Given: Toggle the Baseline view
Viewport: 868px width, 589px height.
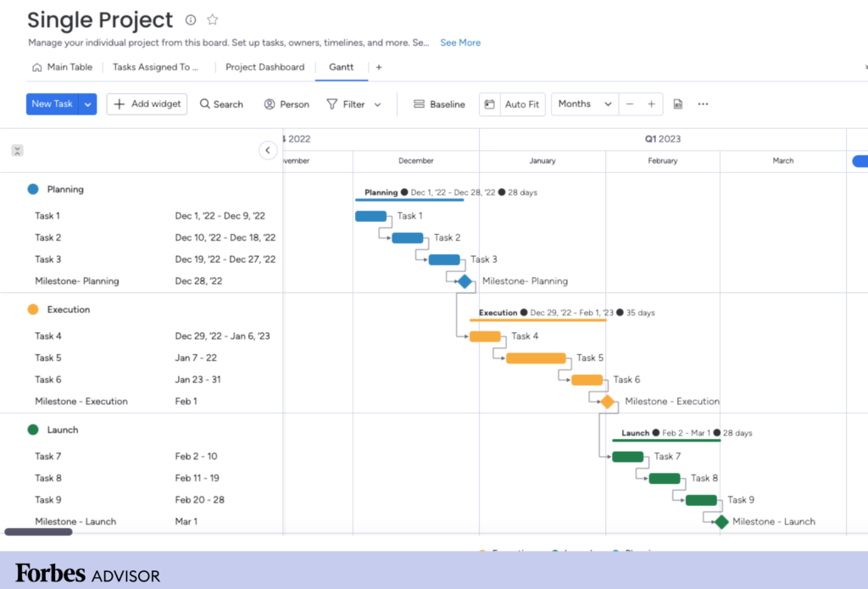Looking at the screenshot, I should pos(439,104).
